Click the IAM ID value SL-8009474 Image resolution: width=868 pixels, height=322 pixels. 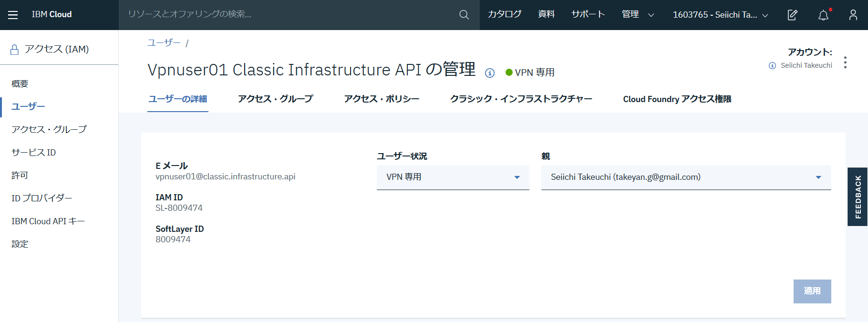pyautogui.click(x=179, y=208)
